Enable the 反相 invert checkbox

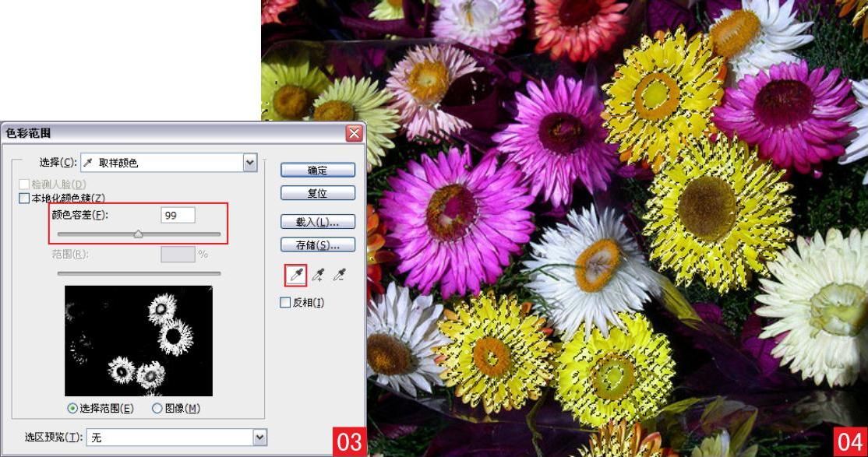[285, 303]
